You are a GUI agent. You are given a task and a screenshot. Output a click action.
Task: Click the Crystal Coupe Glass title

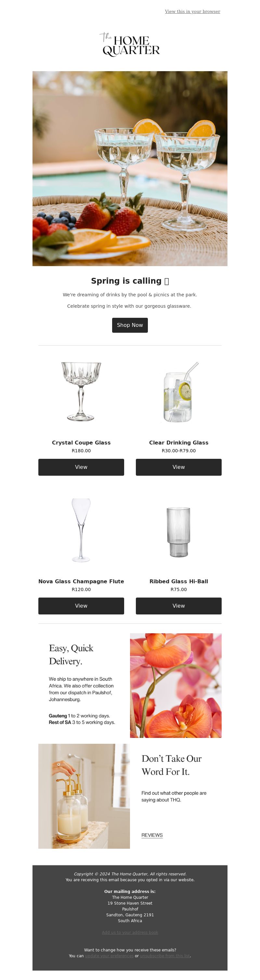point(81,443)
